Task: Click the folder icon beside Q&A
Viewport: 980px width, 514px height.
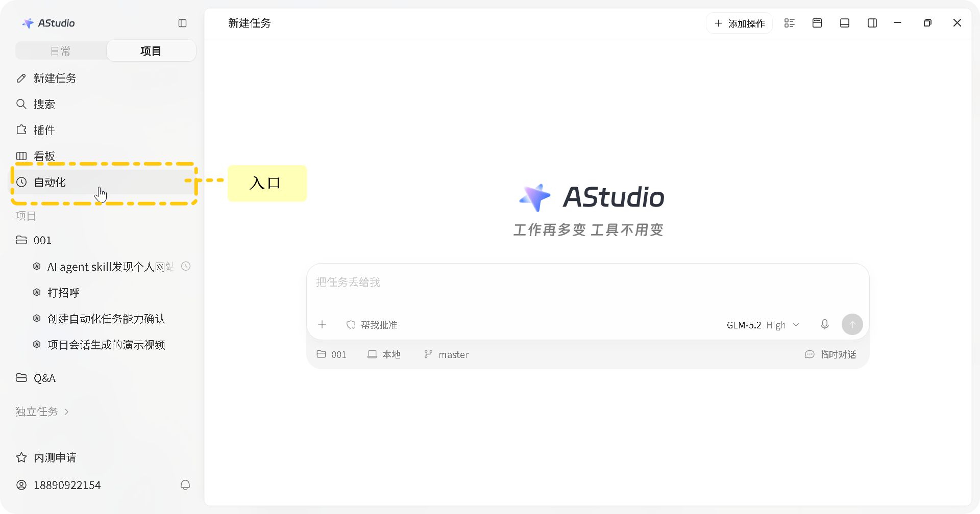Action: pos(21,378)
